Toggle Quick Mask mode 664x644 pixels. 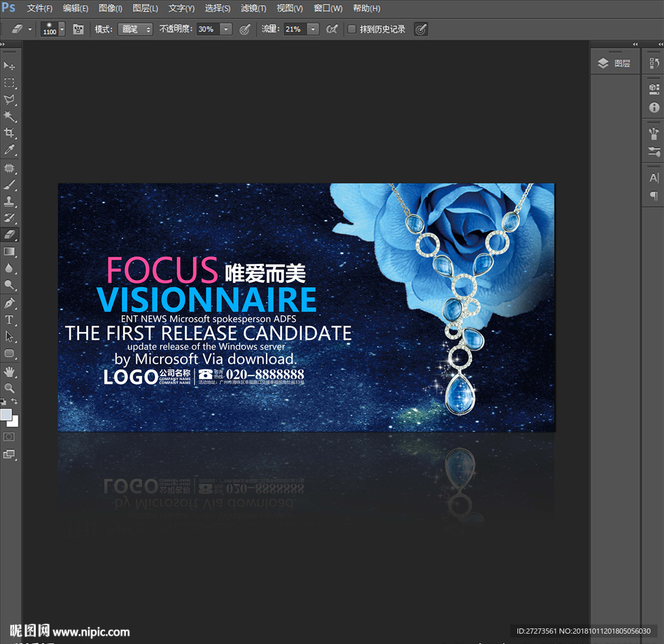pyautogui.click(x=9, y=436)
